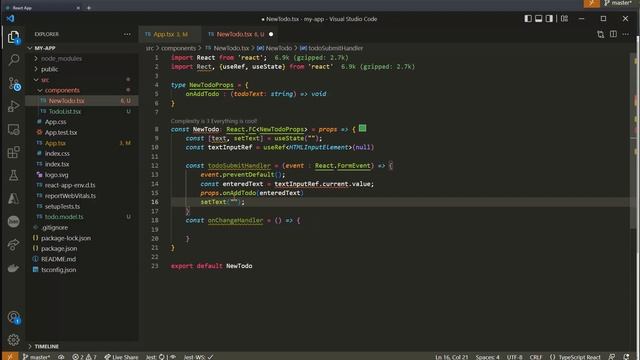640x360 pixels.
Task: Click NewTodo.tsx breadcrumb item
Action: pos(231,48)
